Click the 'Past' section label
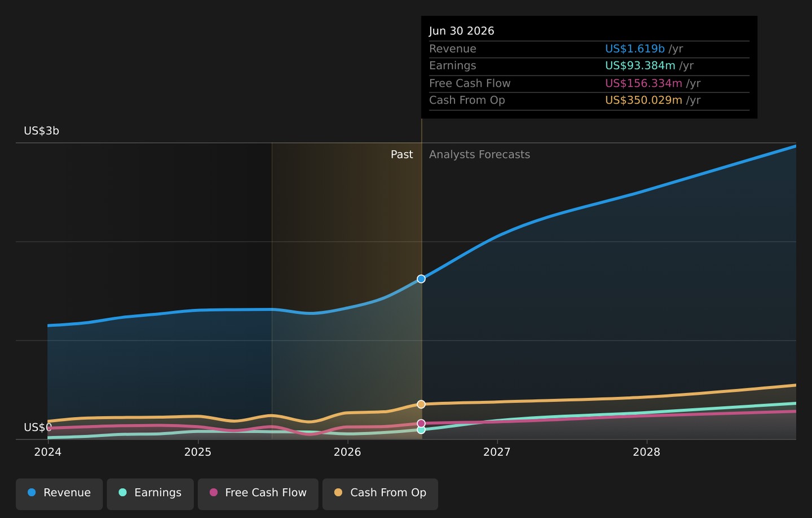Viewport: 812px width, 518px height. tap(402, 154)
